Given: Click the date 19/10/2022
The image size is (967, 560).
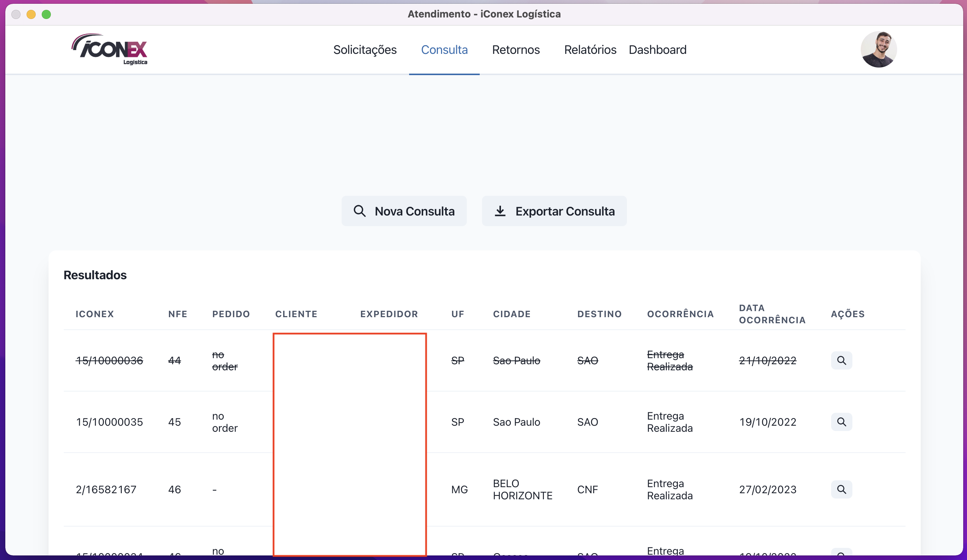Looking at the screenshot, I should [x=768, y=422].
